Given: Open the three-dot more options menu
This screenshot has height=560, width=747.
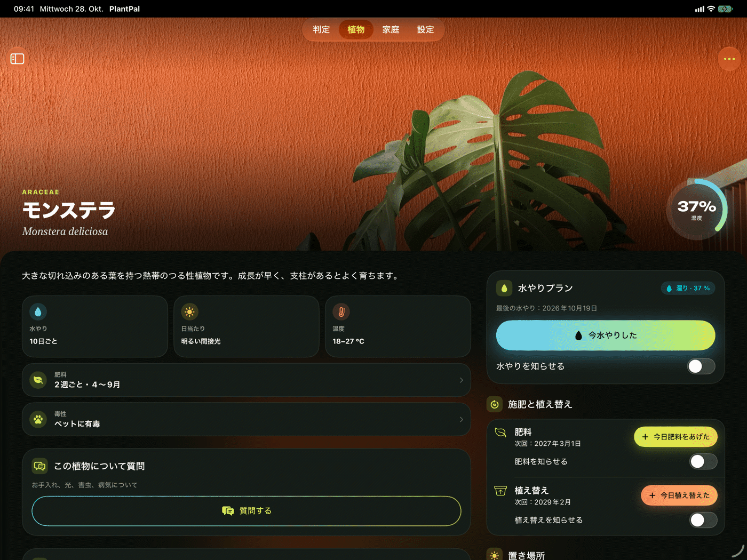Looking at the screenshot, I should [729, 59].
